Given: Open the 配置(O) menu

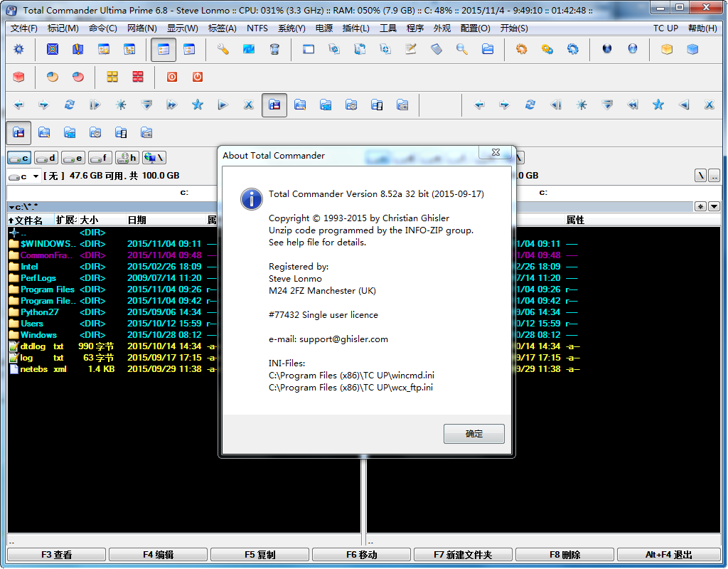Looking at the screenshot, I should pyautogui.click(x=475, y=28).
